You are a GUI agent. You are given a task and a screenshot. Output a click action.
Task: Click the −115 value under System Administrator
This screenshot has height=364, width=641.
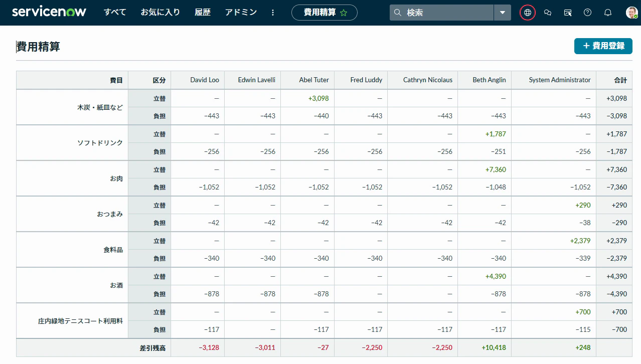click(x=583, y=329)
